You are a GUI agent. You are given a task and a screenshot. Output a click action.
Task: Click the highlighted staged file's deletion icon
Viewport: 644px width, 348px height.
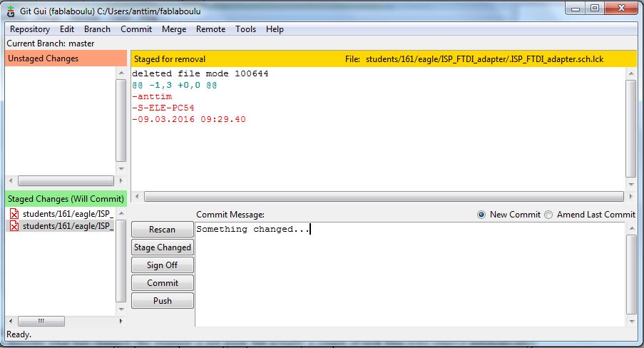tap(14, 226)
